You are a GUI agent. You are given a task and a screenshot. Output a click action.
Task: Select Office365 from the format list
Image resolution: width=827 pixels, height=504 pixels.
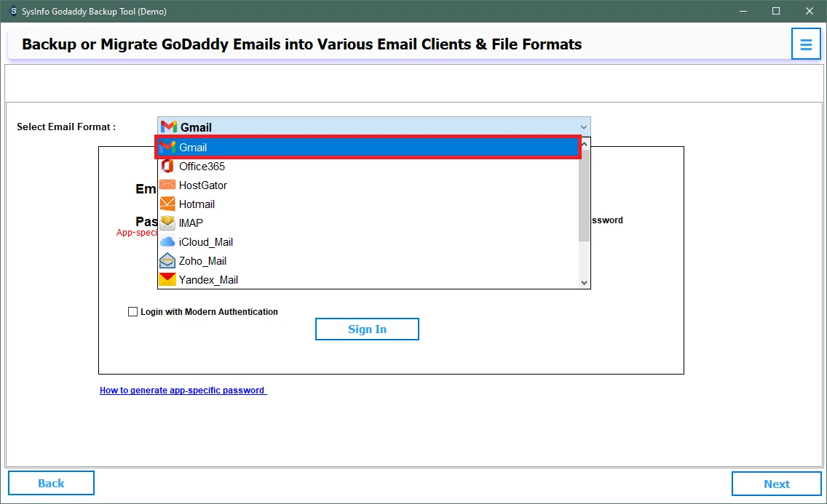368,167
